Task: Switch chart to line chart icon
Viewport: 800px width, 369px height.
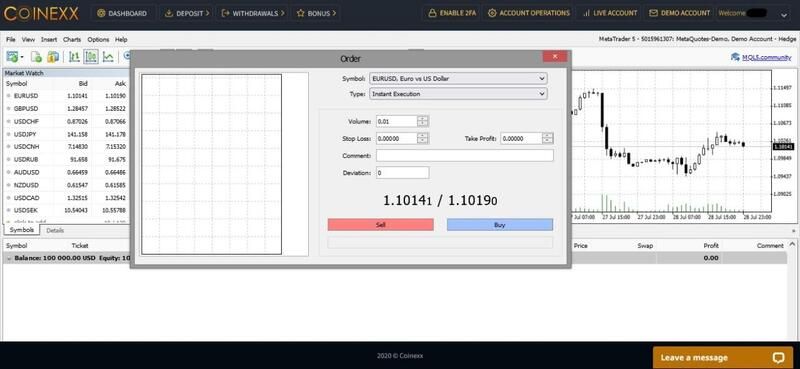Action: click(x=108, y=57)
